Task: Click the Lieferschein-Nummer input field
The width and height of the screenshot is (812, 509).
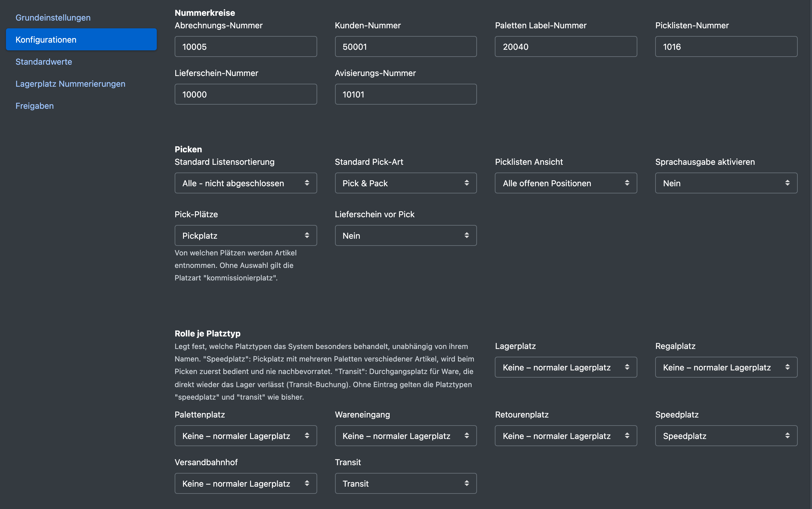Action: 246,94
